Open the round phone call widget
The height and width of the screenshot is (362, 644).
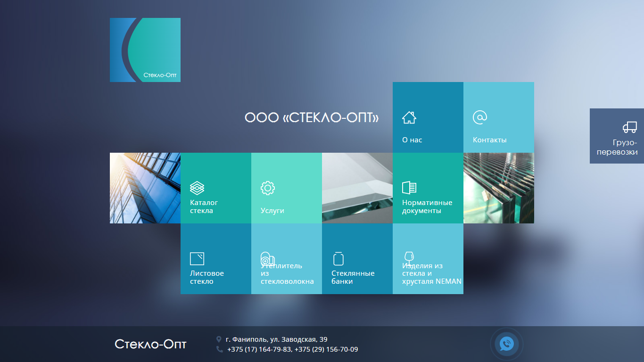(507, 344)
